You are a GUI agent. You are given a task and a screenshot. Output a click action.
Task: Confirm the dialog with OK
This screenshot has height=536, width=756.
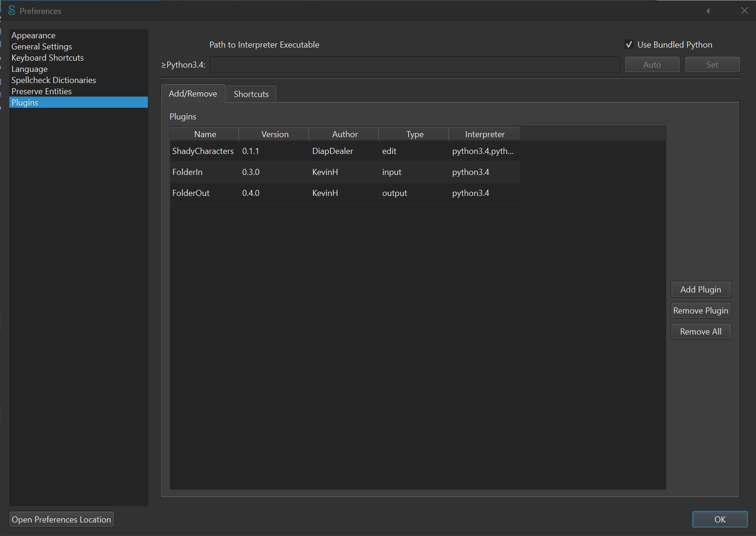(x=720, y=520)
